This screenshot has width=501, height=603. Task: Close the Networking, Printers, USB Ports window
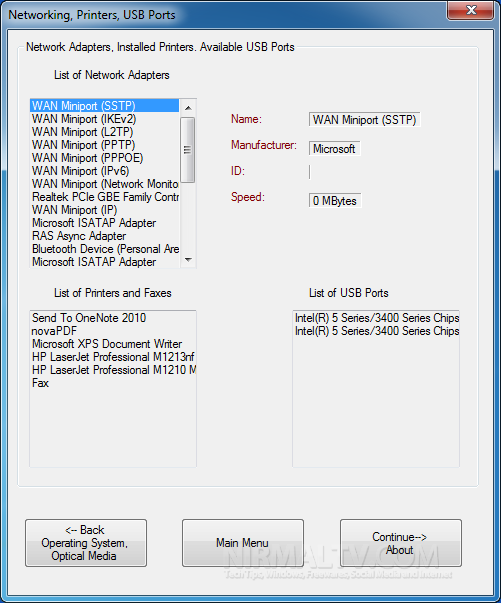[x=470, y=10]
